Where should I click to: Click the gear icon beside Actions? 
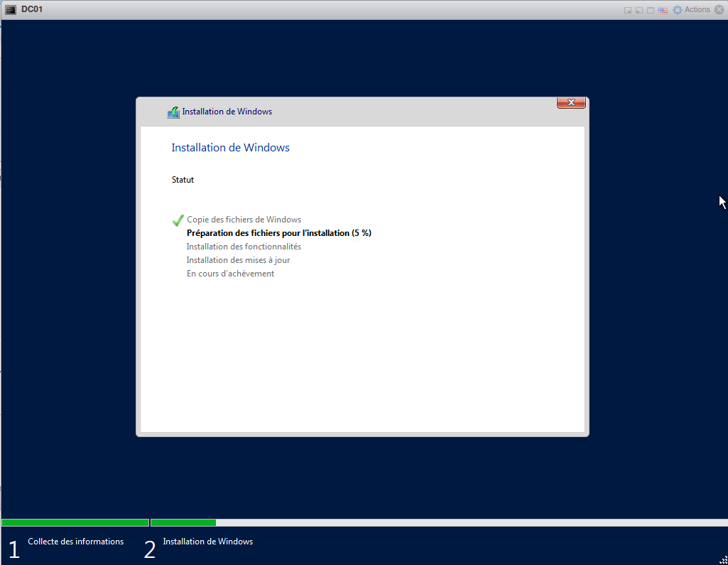pyautogui.click(x=678, y=10)
